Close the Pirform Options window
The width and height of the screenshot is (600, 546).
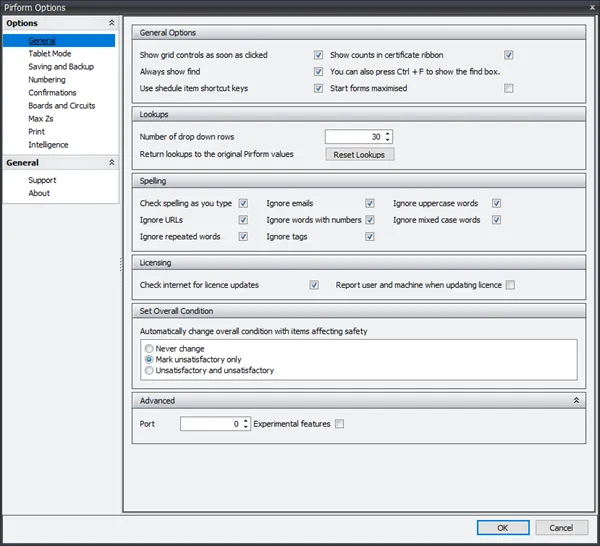[592, 7]
